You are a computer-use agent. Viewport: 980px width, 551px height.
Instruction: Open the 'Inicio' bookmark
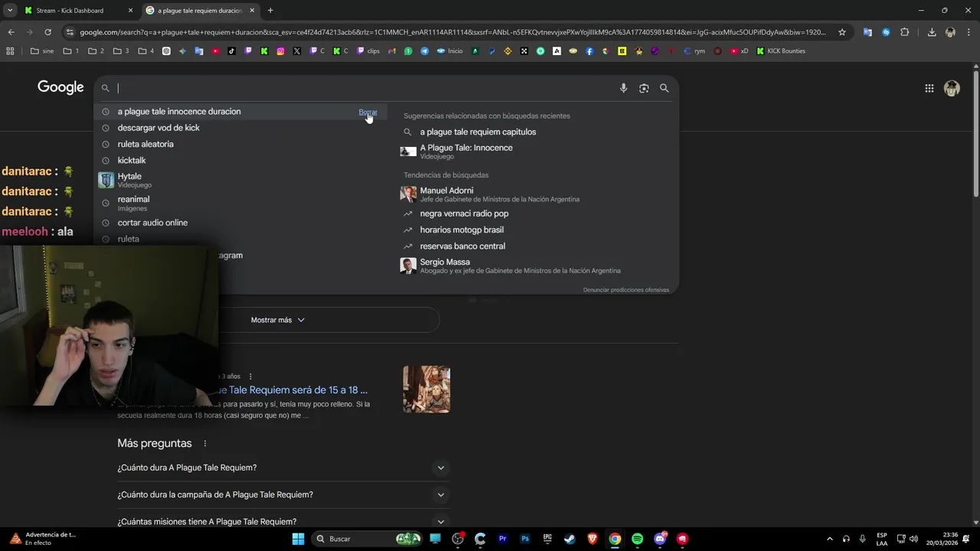point(450,51)
